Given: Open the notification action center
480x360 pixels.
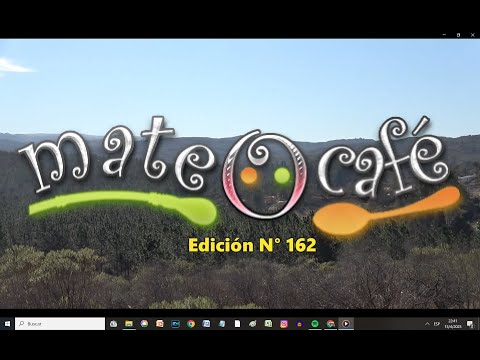Looking at the screenshot, I should (x=470, y=324).
